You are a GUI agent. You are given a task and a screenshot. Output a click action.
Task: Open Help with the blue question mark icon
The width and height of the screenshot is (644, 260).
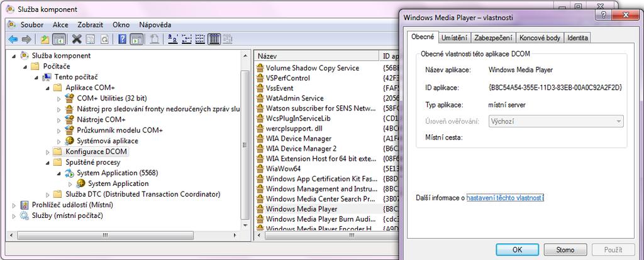click(123, 40)
